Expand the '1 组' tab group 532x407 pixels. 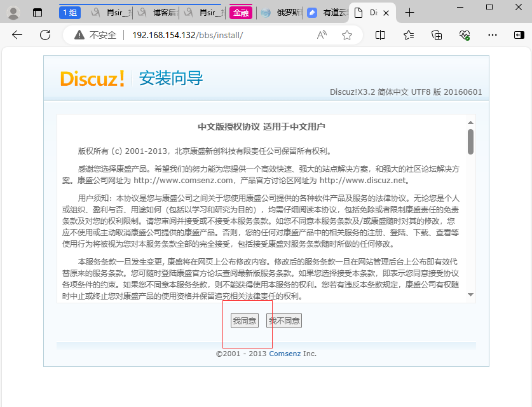[x=70, y=13]
